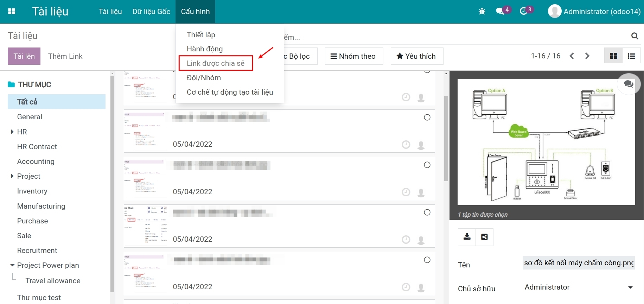This screenshot has height=304, width=644.
Task: Select the fourth document card's circle
Action: (x=427, y=213)
